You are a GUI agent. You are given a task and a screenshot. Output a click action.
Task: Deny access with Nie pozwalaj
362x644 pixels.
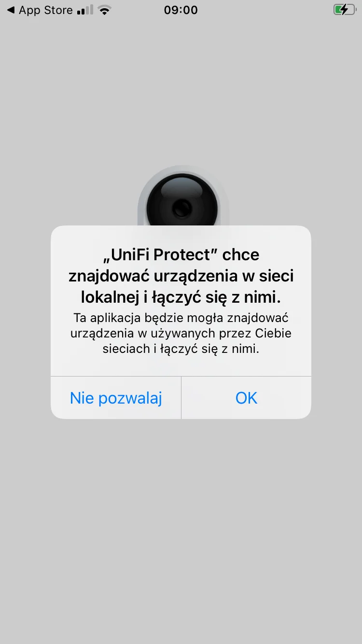(x=116, y=398)
